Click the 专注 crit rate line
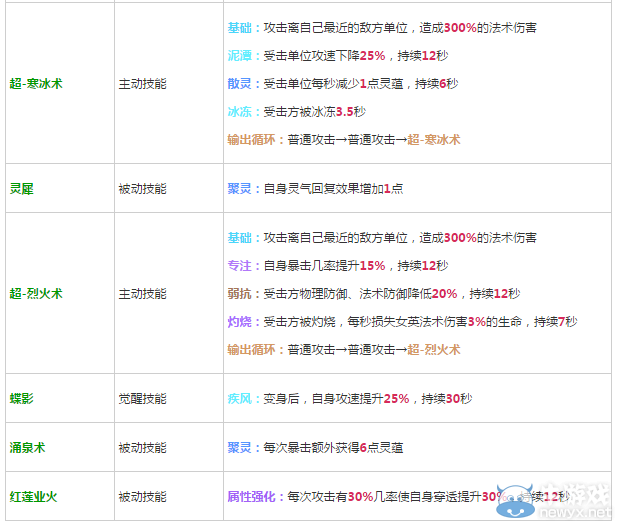The height and width of the screenshot is (526, 620). (338, 266)
